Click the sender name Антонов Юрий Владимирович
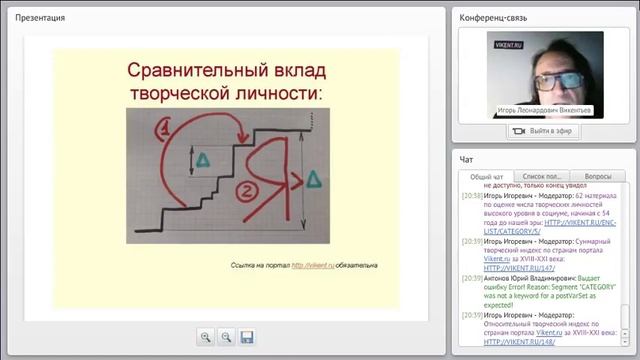This screenshot has height=360, width=640. [x=530, y=278]
